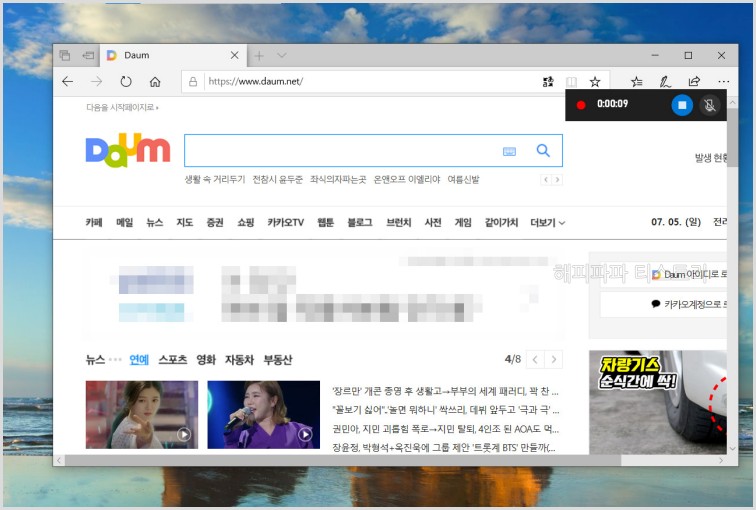Open the Edge settings ellipsis menu
The image size is (756, 510).
click(723, 81)
